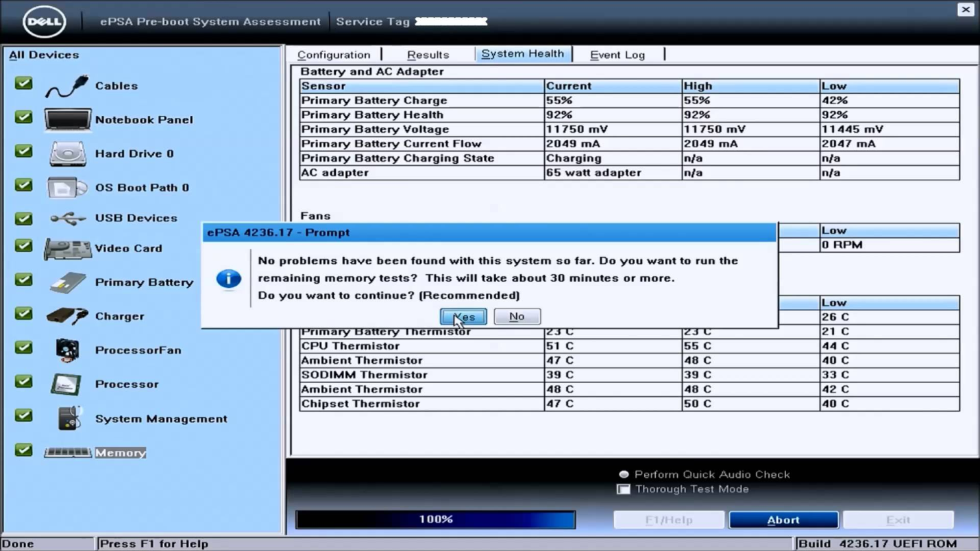
Task: Click Yes to run remaining memory tests
Action: 463,316
